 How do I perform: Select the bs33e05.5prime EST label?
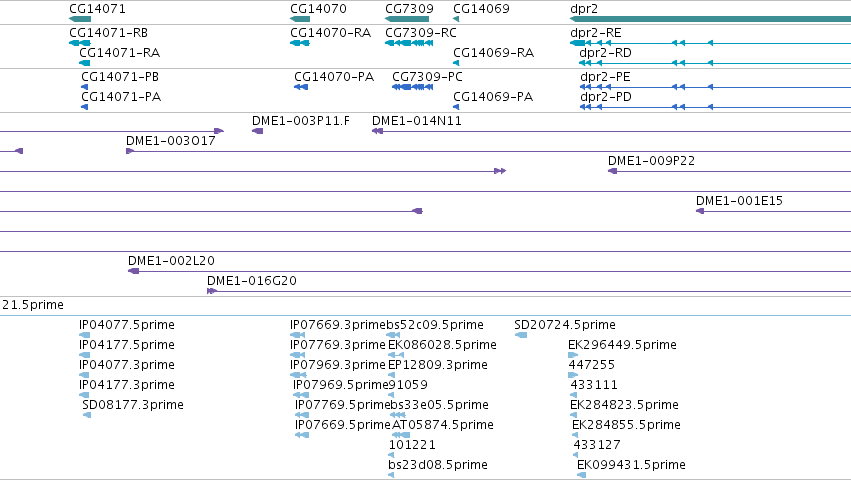tap(440, 405)
